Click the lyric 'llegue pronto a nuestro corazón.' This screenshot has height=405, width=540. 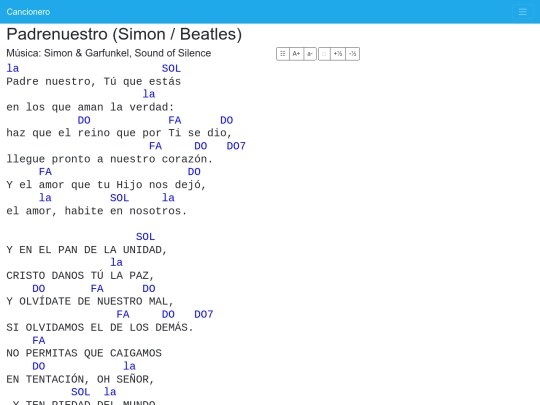point(110,159)
